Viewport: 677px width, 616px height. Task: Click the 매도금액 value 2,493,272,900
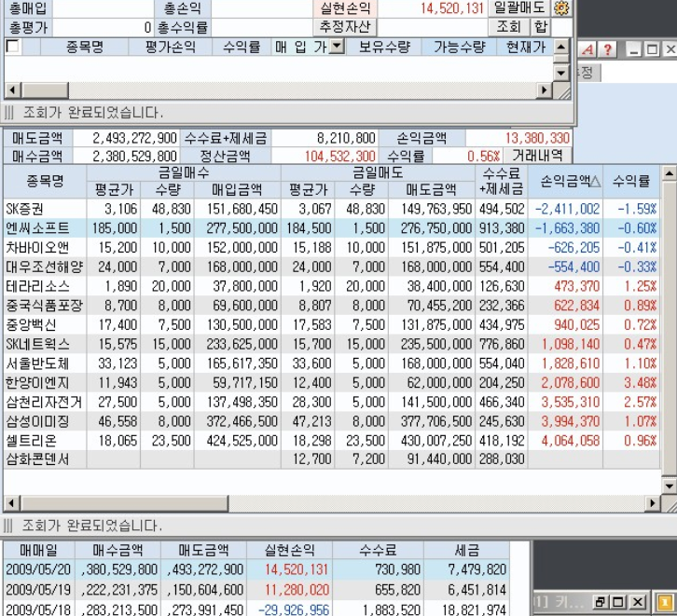(x=134, y=138)
